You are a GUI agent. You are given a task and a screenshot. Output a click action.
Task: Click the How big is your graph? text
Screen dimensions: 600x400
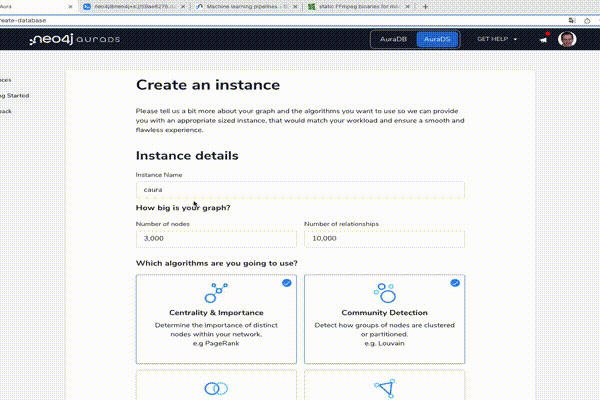(183, 208)
